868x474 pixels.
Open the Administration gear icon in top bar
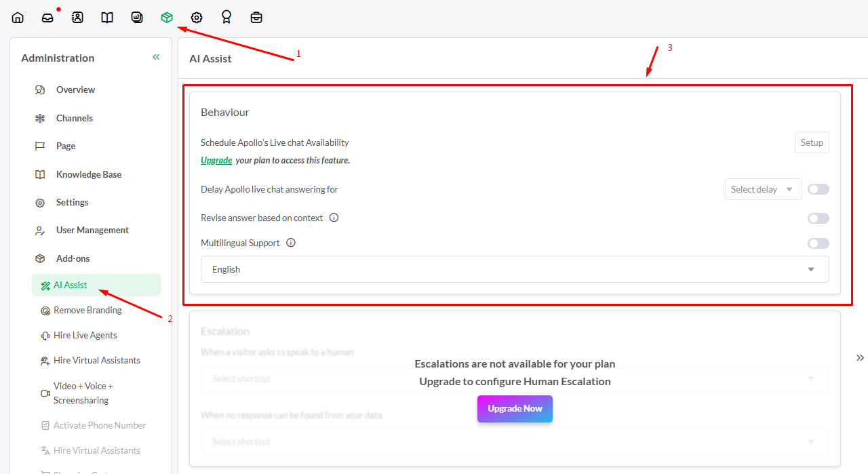pyautogui.click(x=197, y=18)
